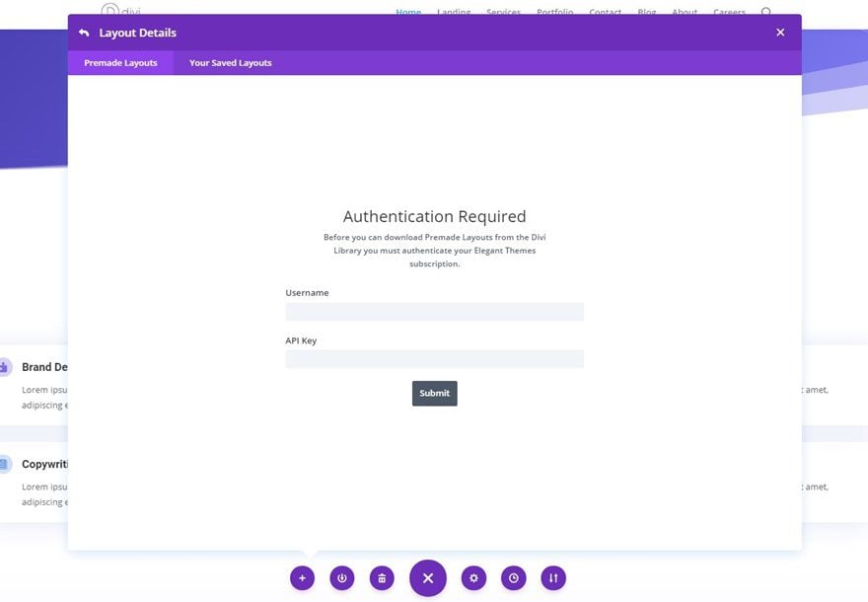This screenshot has height=602, width=868.
Task: Switch to the Premade Layouts tab
Action: coord(120,62)
